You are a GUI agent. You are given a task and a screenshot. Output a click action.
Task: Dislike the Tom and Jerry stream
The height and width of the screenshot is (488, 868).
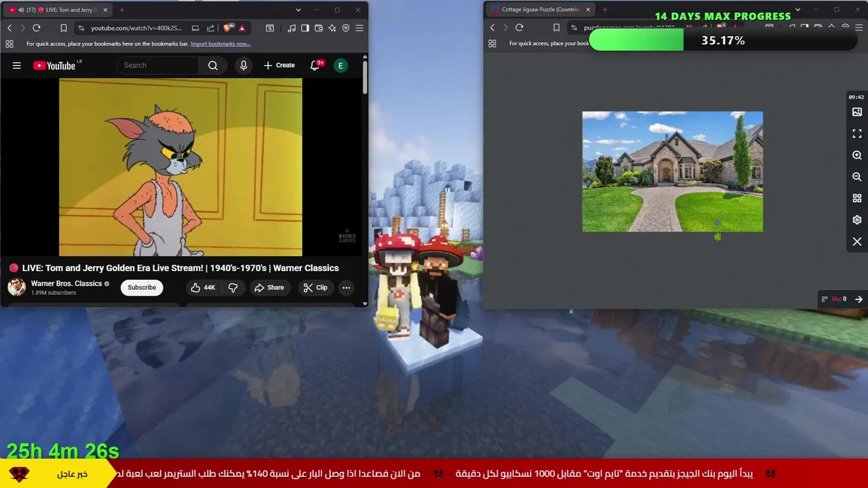tap(233, 287)
